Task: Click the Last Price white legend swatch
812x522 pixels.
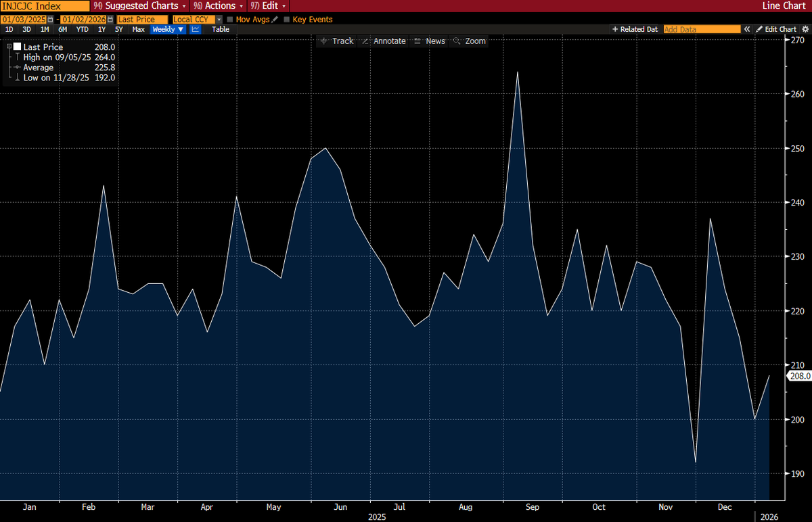Action: tap(17, 47)
